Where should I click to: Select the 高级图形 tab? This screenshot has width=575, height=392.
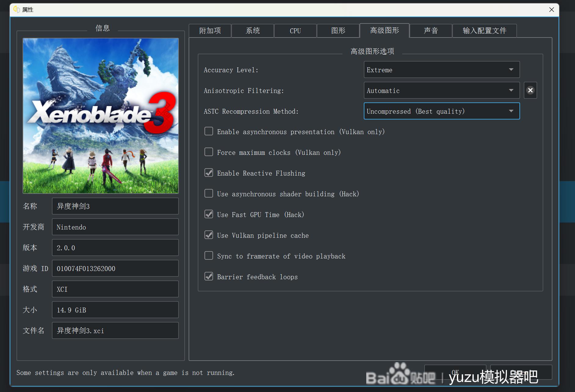[x=385, y=30]
